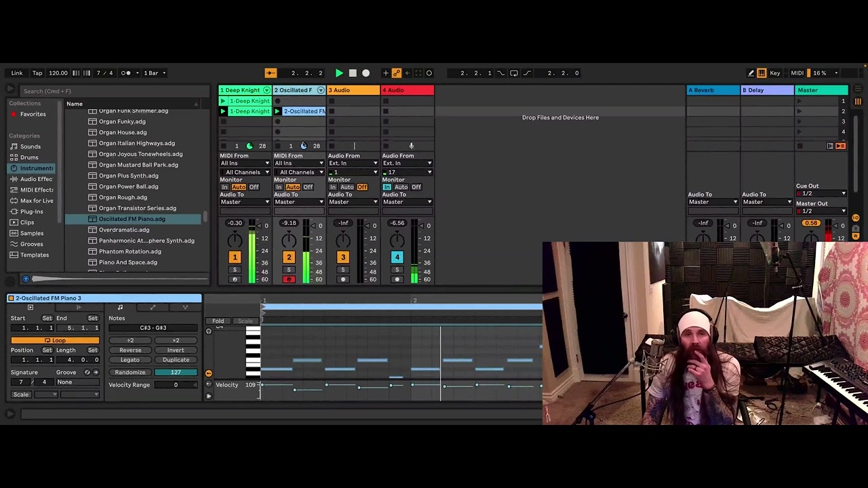This screenshot has width=868, height=488.
Task: Toggle the arrangement Loop switch icon
Action: click(514, 73)
